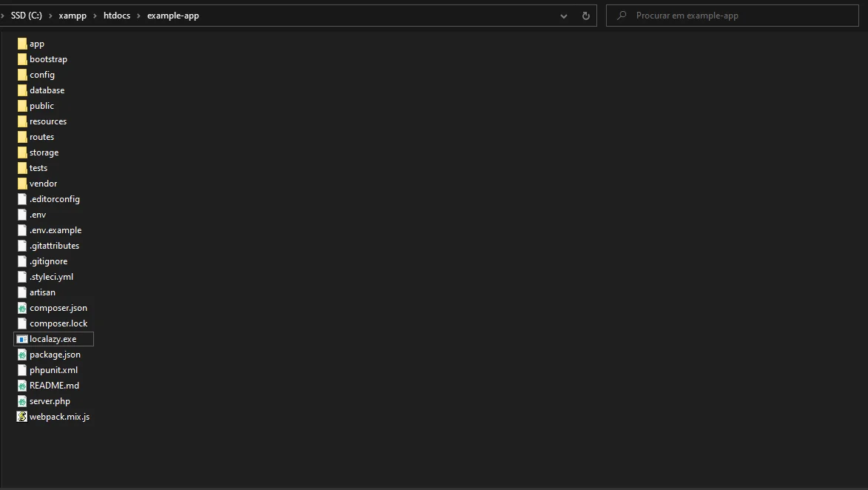The image size is (868, 490).
Task: Refresh the example-app folder view
Action: (x=586, y=16)
